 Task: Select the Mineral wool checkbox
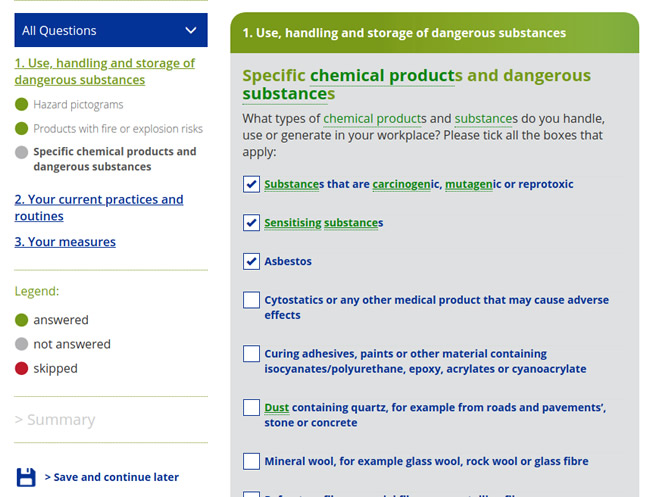click(251, 461)
